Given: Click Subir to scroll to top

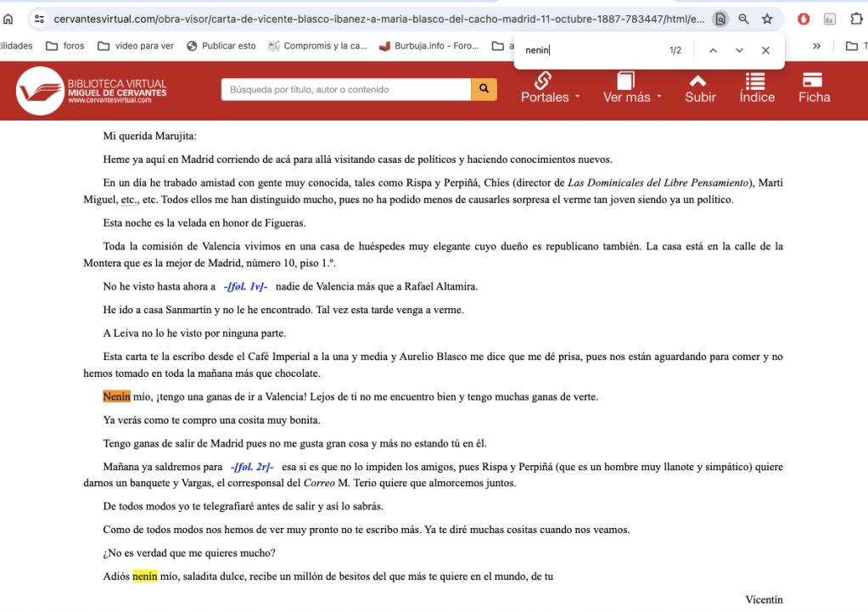Looking at the screenshot, I should click(700, 87).
